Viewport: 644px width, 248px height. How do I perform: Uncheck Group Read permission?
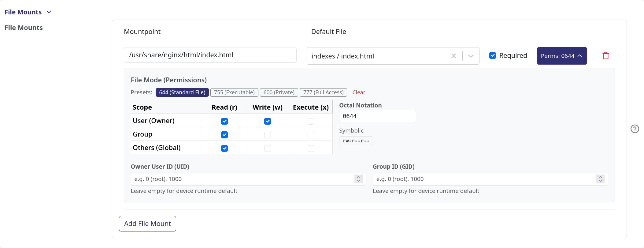pyautogui.click(x=224, y=135)
